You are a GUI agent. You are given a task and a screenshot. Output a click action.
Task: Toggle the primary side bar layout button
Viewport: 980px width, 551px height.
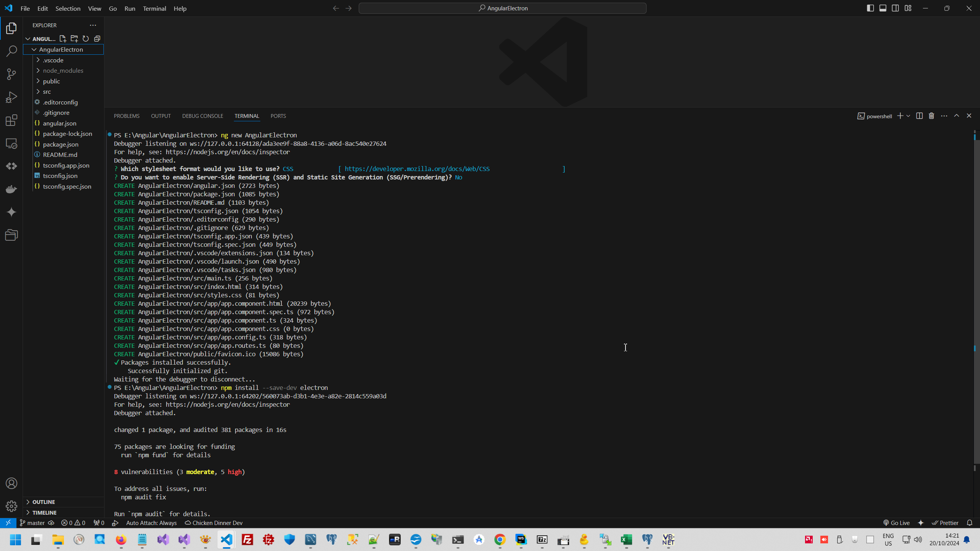[x=870, y=8]
